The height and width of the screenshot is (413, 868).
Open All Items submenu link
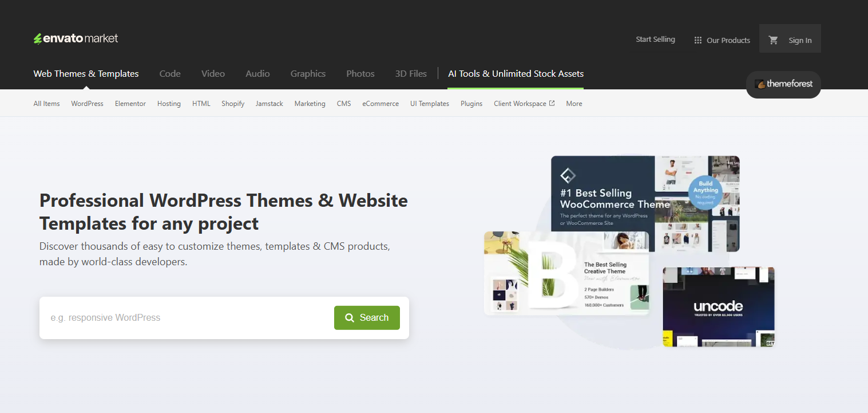(46, 104)
